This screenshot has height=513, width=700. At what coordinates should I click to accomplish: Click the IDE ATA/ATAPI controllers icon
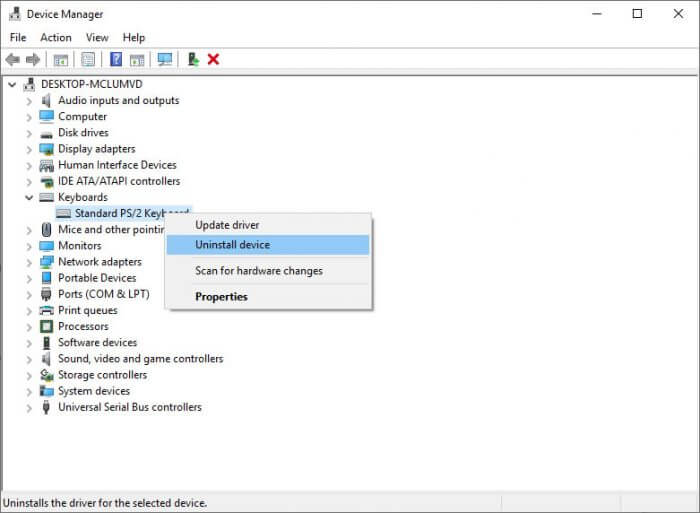pyautogui.click(x=46, y=182)
